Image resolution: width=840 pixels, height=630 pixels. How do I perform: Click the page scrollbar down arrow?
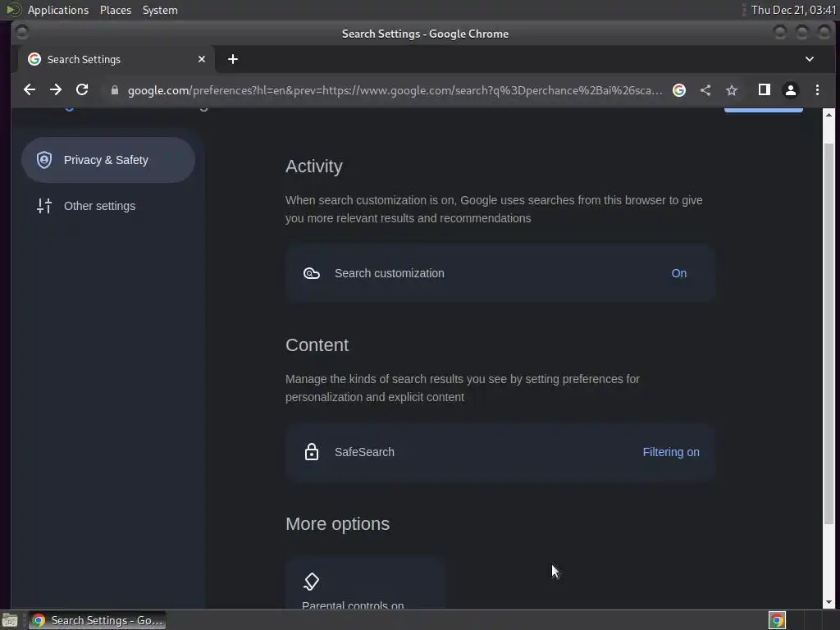pos(829,602)
